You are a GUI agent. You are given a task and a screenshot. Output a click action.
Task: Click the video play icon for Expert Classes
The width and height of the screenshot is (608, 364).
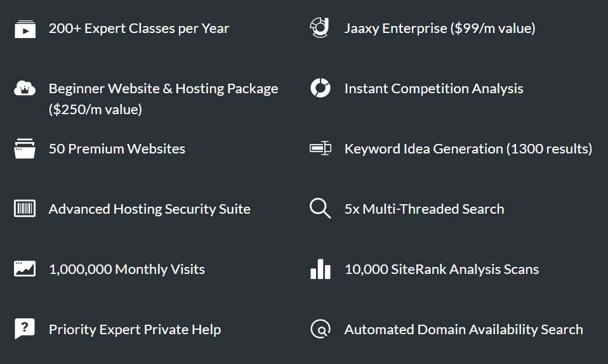(25, 29)
